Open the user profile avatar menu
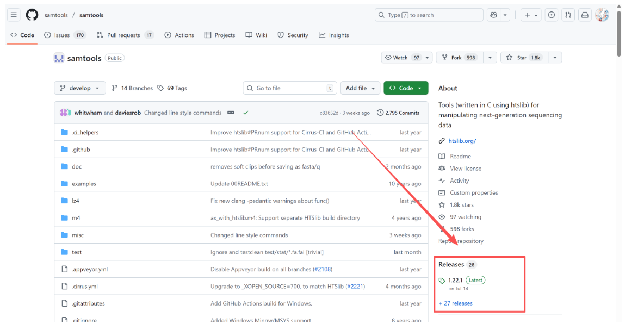The height and width of the screenshot is (336, 644). 602,15
